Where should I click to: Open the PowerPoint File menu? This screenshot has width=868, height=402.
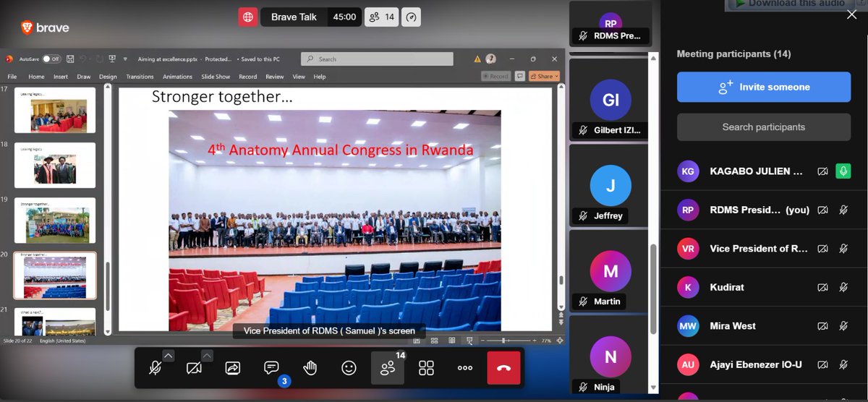pyautogui.click(x=12, y=77)
